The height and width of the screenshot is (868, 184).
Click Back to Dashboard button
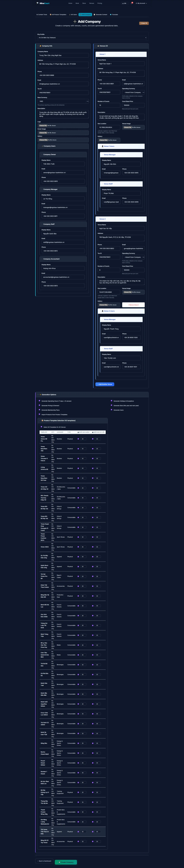(44, 861)
